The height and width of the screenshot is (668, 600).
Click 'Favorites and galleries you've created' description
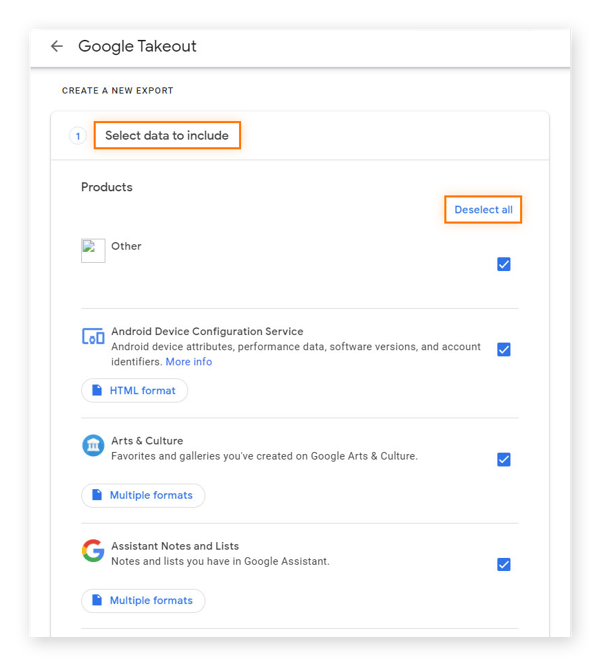(264, 456)
